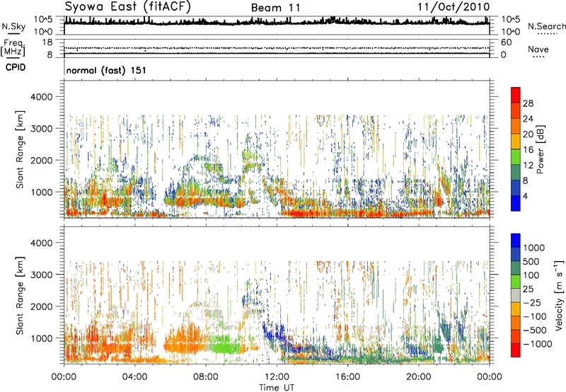Click the '-1000' velocity color bar label
This screenshot has height=392, width=566.
pos(537,344)
